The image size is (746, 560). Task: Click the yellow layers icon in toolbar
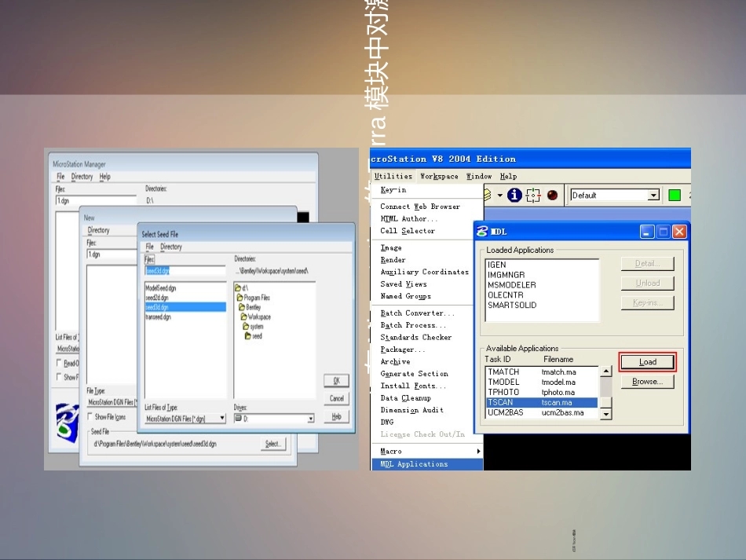tap(488, 195)
